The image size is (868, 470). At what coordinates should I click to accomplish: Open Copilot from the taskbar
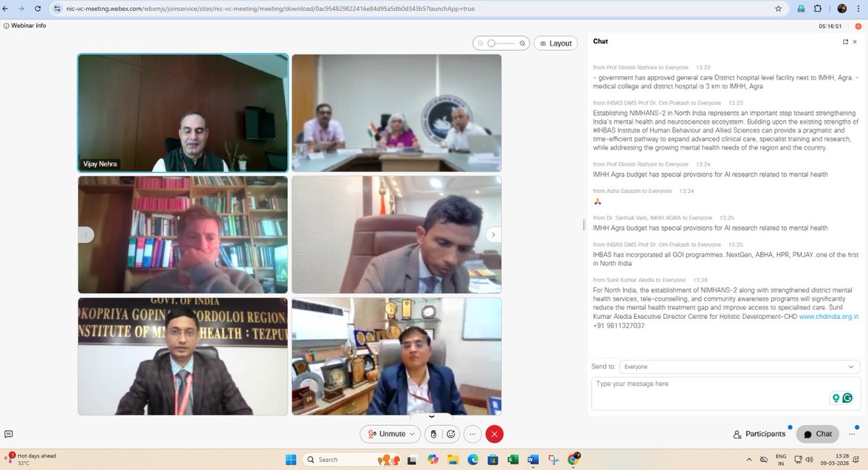coord(433,459)
